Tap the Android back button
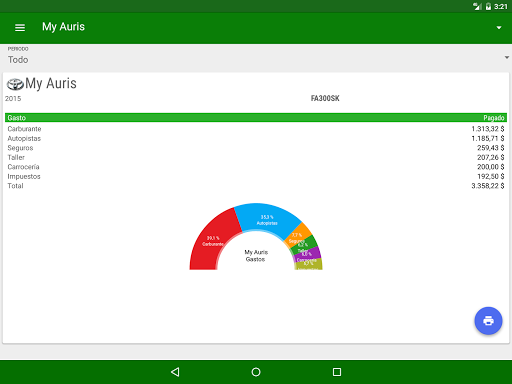 (x=175, y=372)
